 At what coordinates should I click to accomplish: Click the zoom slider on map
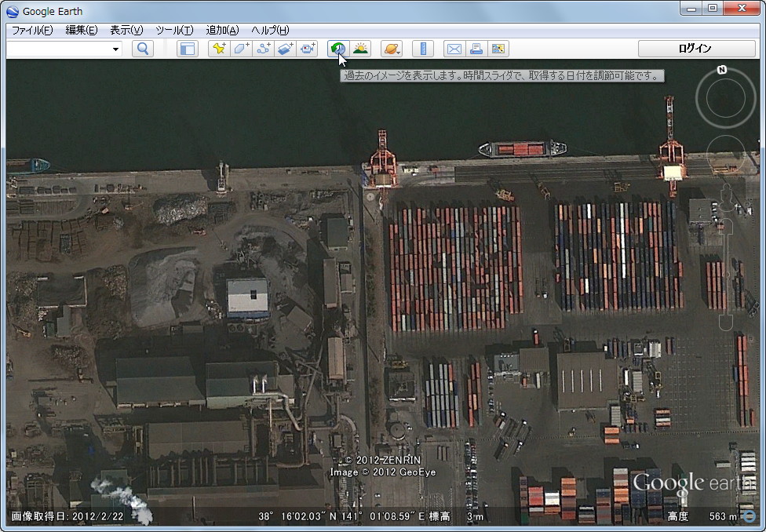[x=726, y=274]
